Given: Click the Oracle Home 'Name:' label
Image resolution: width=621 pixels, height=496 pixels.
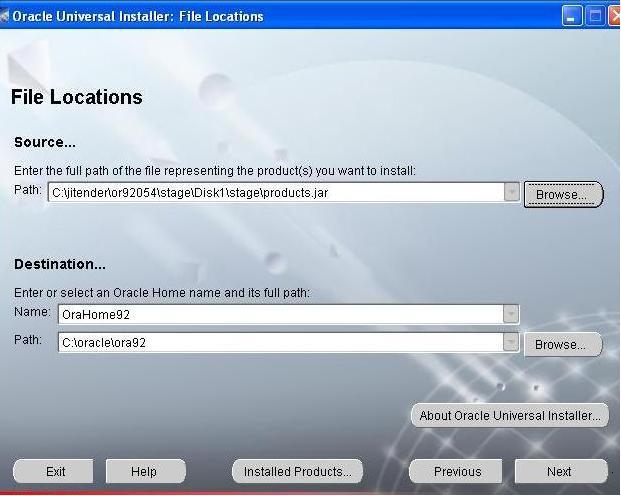Looking at the screenshot, I should click(32, 312).
